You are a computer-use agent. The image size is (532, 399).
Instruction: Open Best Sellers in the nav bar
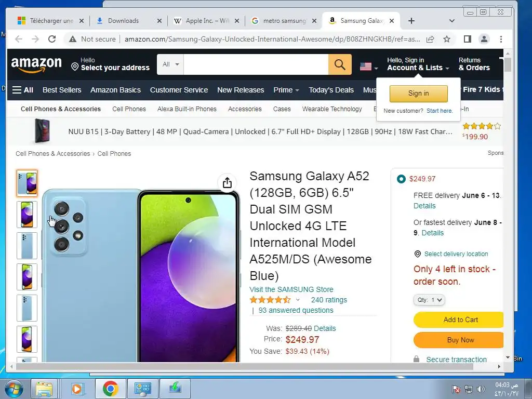pyautogui.click(x=62, y=90)
